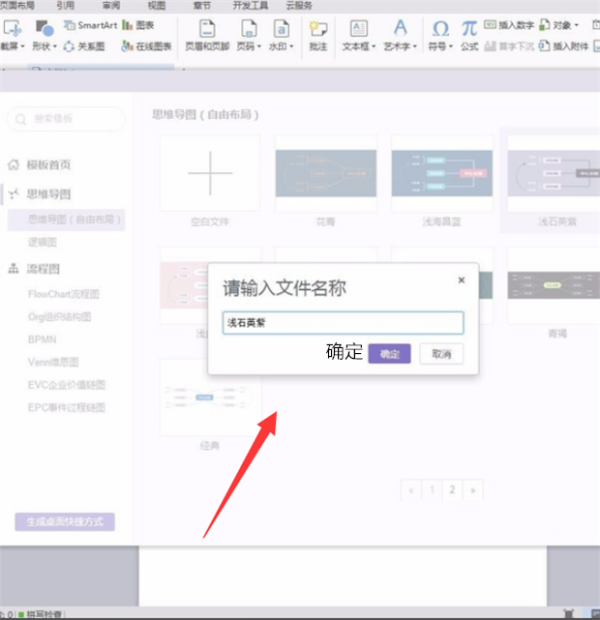Open the 视图 ribbon tab

pos(157,5)
